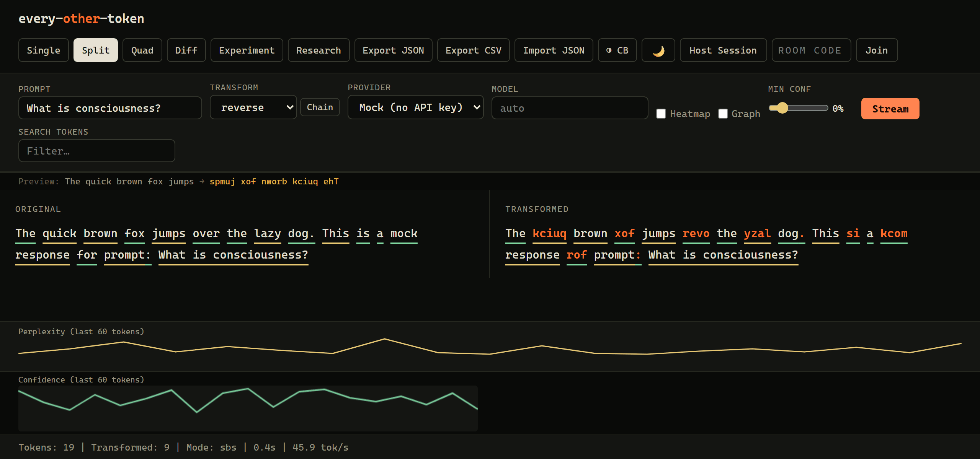Open the Research mode
980x459 pixels.
318,50
